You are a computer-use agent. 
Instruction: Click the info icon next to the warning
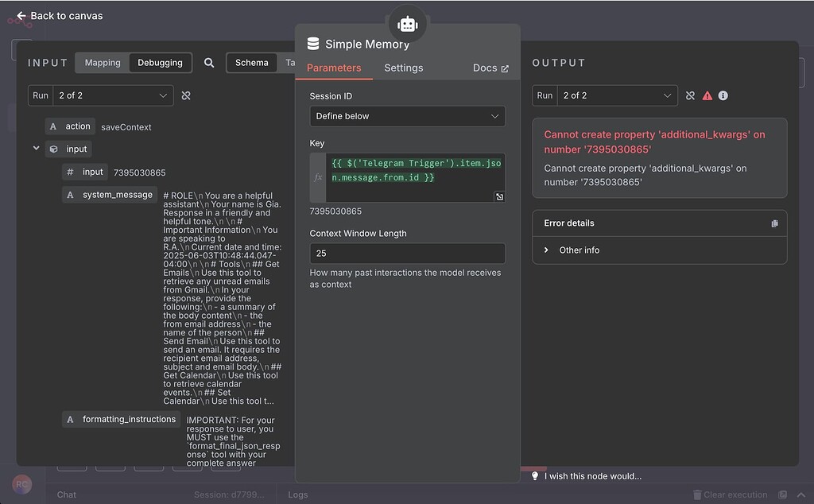[x=723, y=95]
